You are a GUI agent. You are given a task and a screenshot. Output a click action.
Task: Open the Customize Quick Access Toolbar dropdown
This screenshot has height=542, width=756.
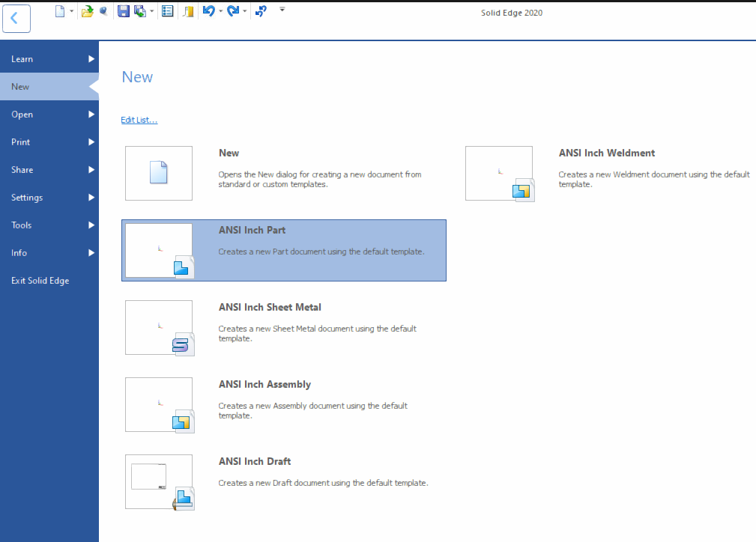(282, 9)
